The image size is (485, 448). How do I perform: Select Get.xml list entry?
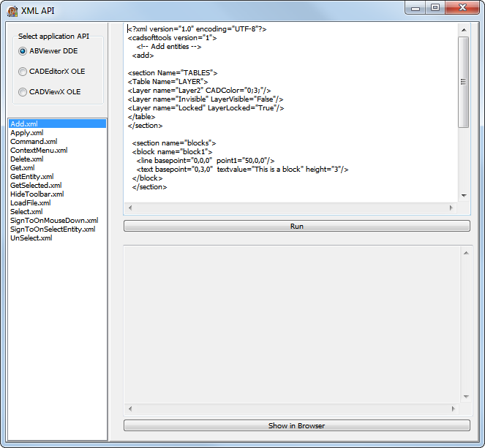pos(57,168)
